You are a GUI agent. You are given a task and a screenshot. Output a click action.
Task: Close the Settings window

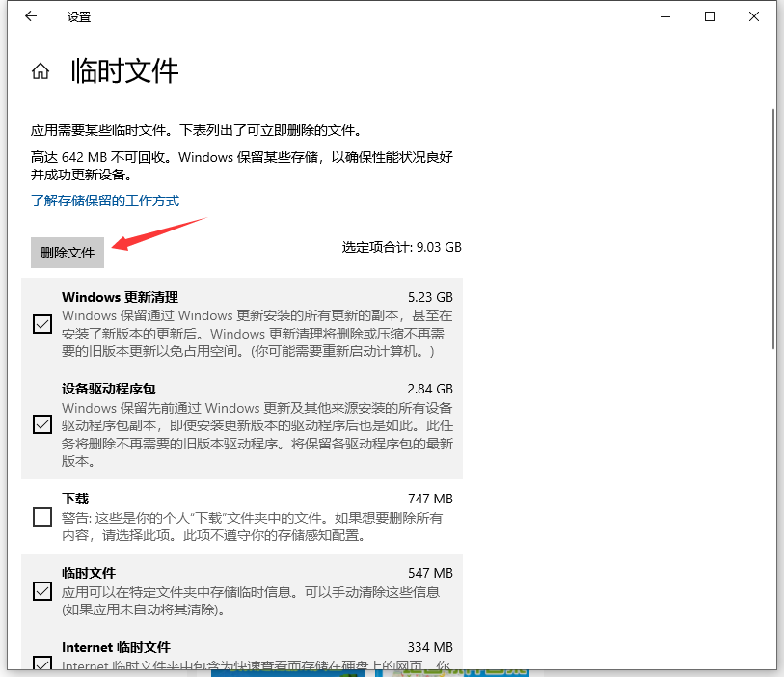(x=754, y=16)
